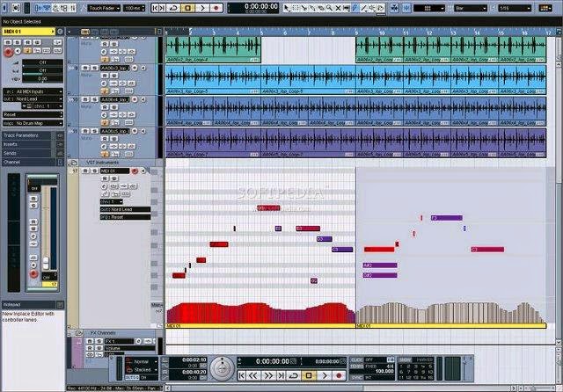Click the channel strip volume fader handle
The image size is (563, 392).
coord(46,263)
